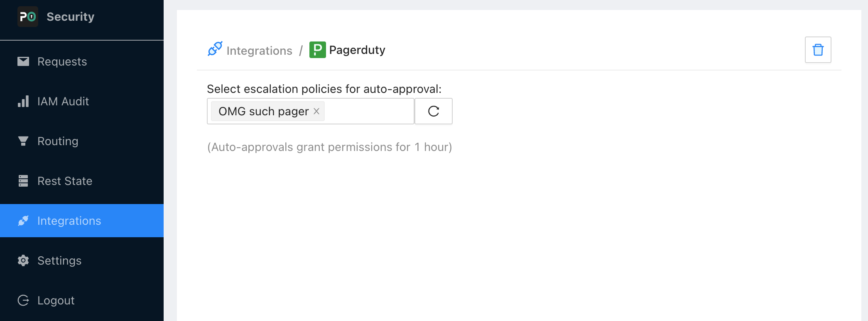Screen dimensions: 868x321
Task: Open the escalation policies selection dropdown
Action: [369, 111]
